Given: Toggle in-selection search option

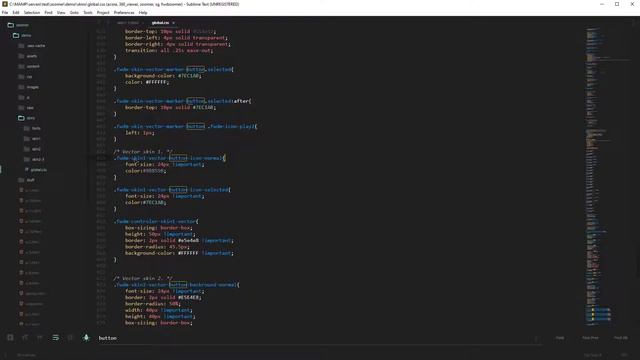Looking at the screenshot, I should (x=70, y=338).
